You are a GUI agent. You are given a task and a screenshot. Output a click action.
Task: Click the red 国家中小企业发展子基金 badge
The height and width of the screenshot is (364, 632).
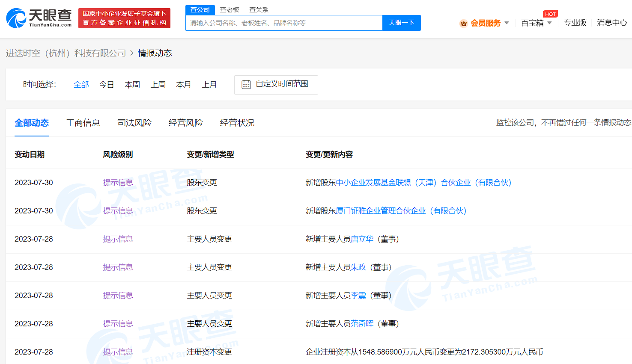(124, 18)
